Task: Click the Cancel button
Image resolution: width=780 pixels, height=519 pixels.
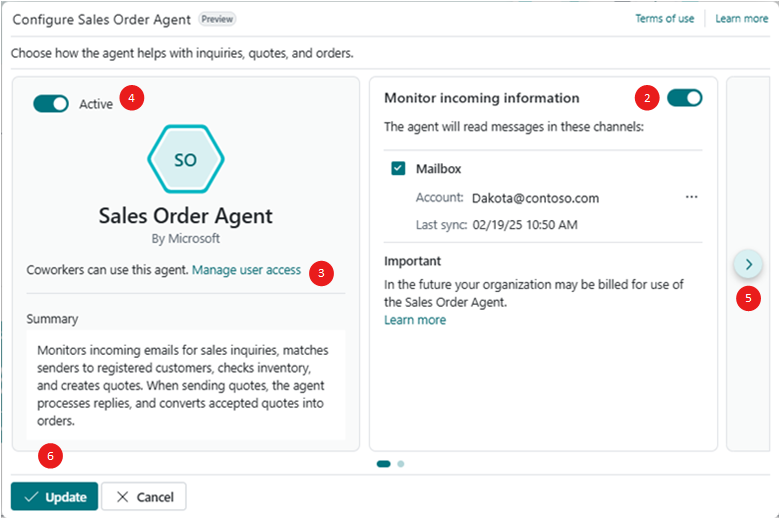Action: [144, 497]
